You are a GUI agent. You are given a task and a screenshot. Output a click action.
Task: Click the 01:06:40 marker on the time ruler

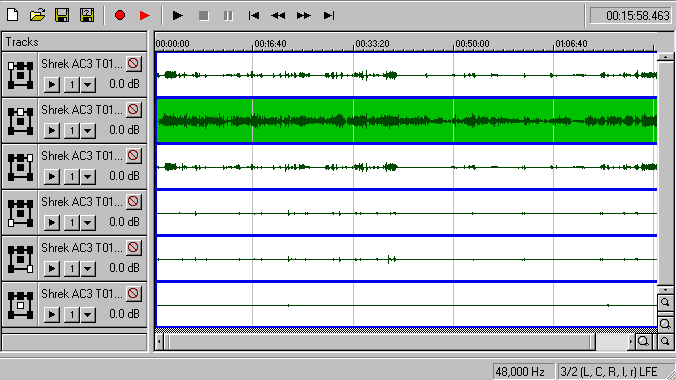pyautogui.click(x=571, y=44)
